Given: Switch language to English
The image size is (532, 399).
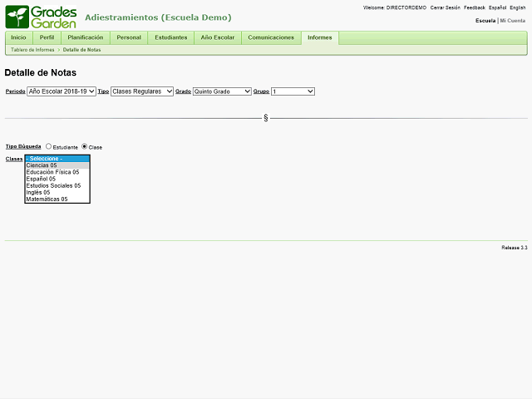Looking at the screenshot, I should point(518,7).
